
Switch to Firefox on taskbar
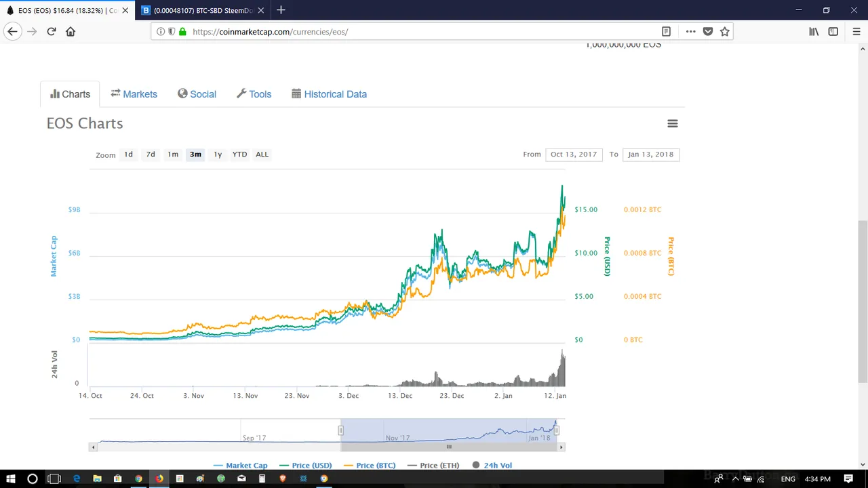click(159, 479)
